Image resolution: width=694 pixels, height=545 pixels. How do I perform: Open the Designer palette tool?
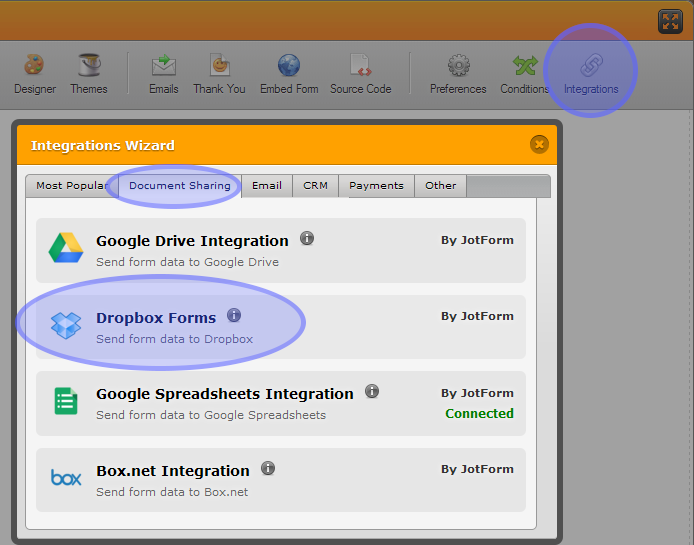point(34,72)
